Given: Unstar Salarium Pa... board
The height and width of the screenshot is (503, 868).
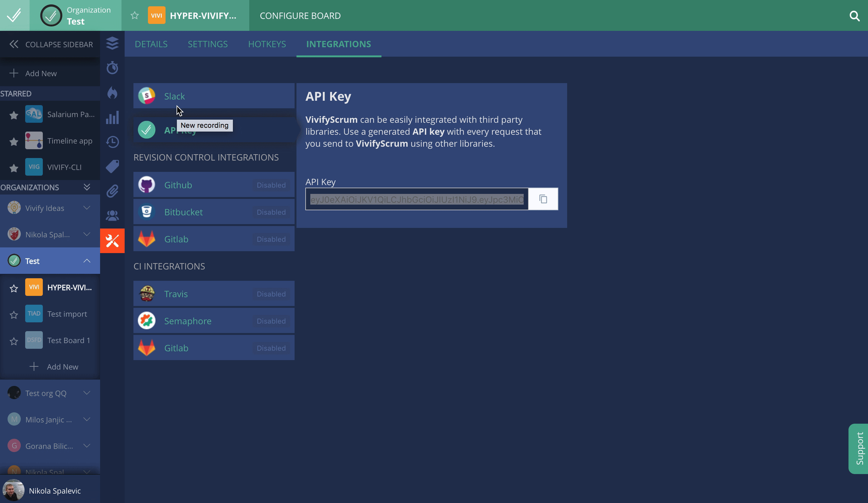Looking at the screenshot, I should click(14, 115).
